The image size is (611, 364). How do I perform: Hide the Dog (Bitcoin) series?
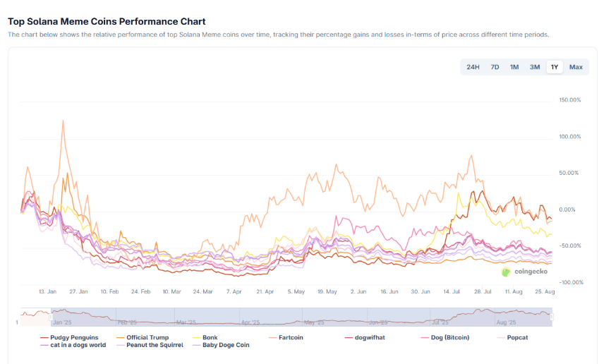click(449, 337)
